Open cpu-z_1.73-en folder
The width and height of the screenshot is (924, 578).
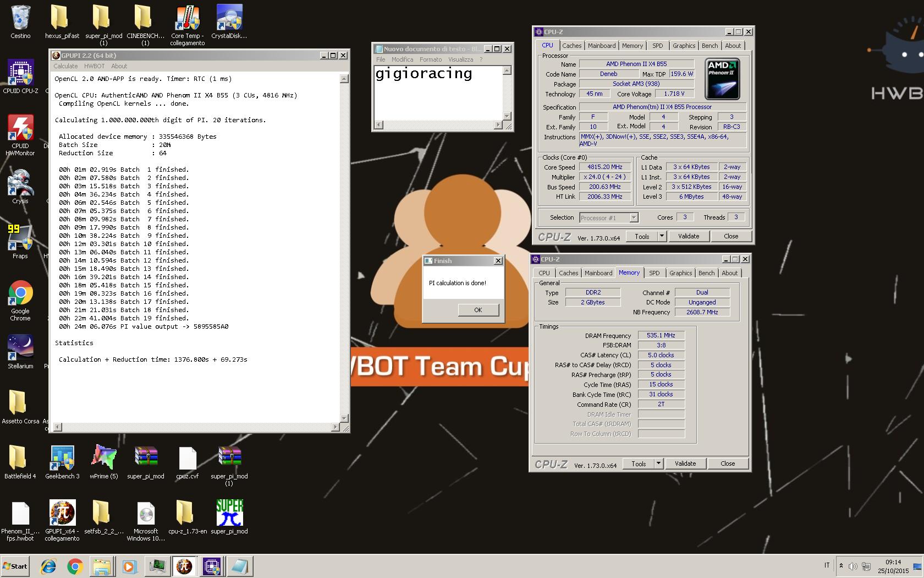point(188,517)
